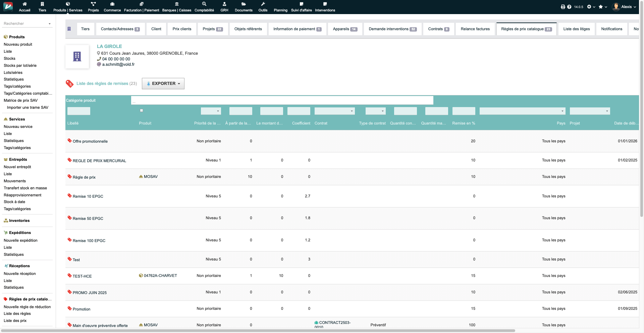
Task: Click the building icon tab left of Tiers
Action: click(69, 29)
